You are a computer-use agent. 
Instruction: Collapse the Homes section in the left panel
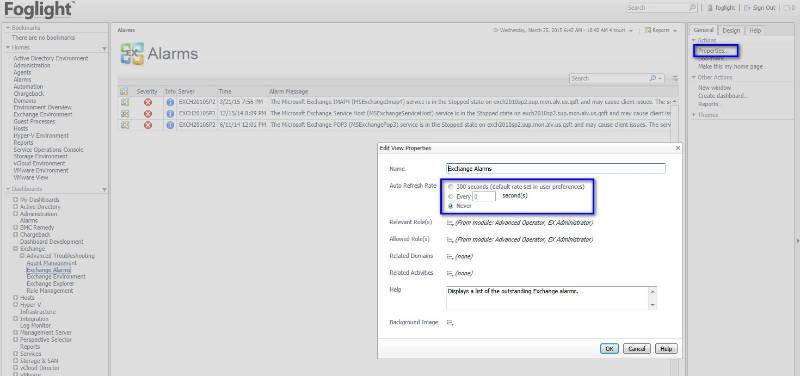point(8,47)
